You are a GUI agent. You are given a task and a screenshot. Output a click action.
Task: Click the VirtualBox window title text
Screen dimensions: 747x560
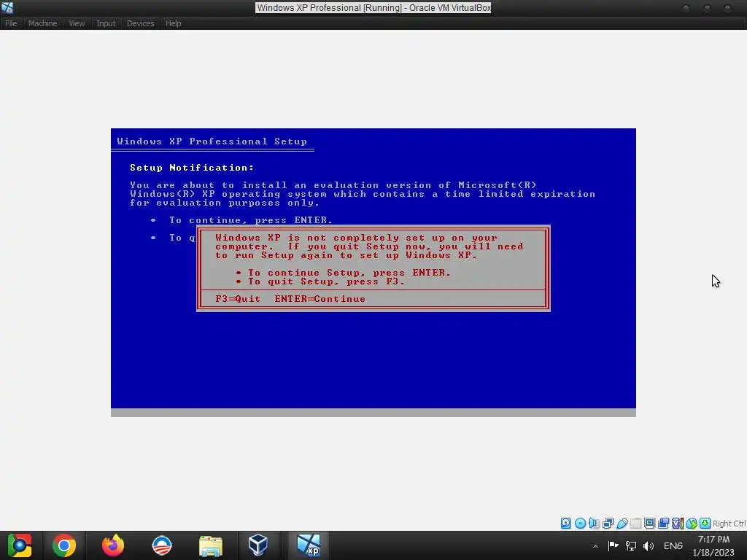point(373,7)
